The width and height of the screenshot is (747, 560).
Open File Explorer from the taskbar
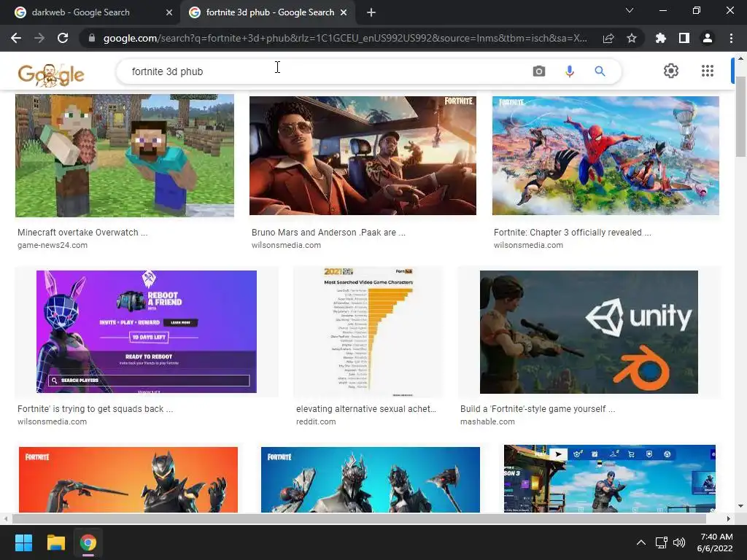(55, 542)
